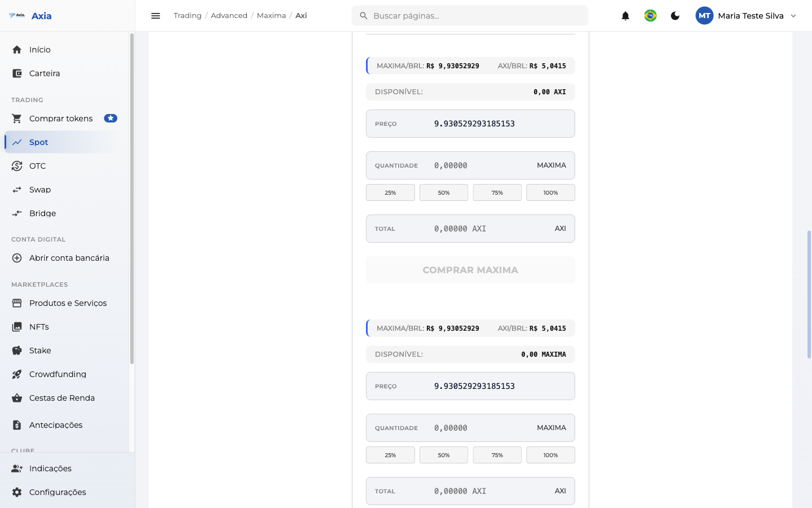Go to Advanced breadcrumb
The height and width of the screenshot is (508, 812).
(229, 16)
